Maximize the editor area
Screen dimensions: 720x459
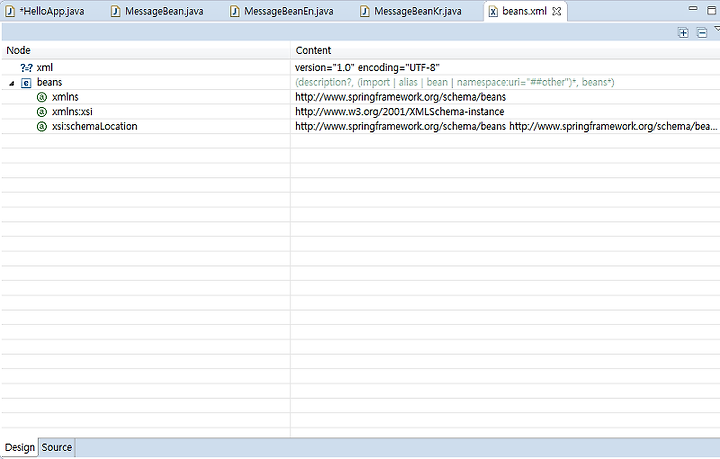coord(711,10)
